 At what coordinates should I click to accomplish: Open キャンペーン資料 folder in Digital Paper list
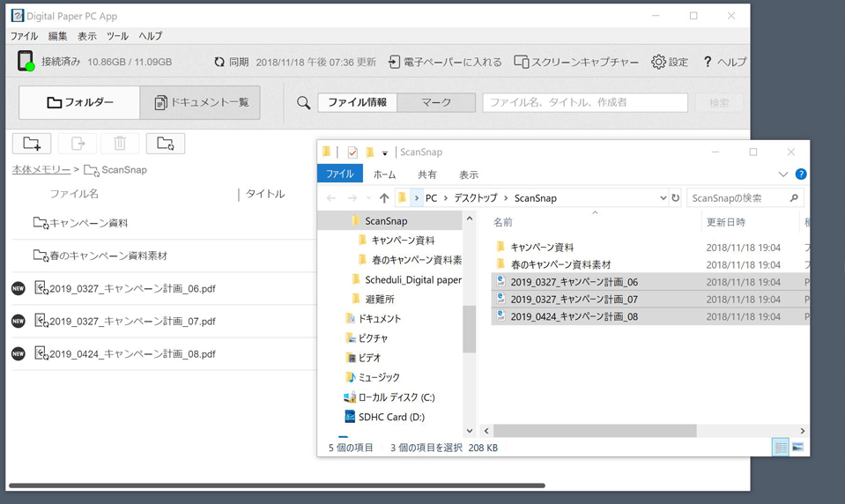point(163,223)
